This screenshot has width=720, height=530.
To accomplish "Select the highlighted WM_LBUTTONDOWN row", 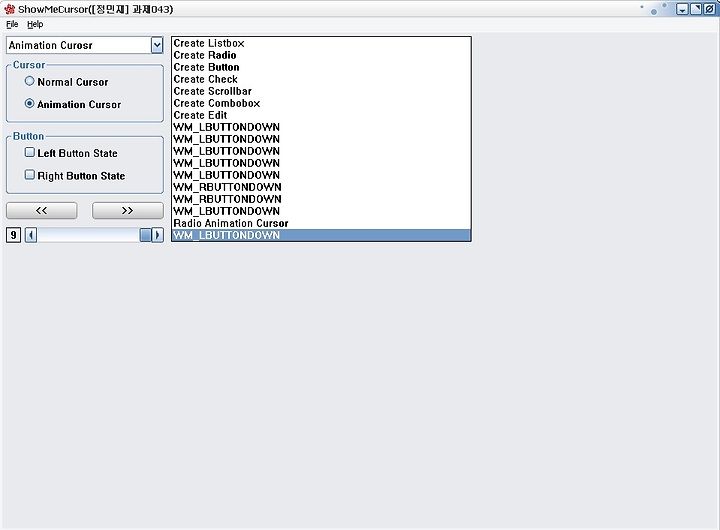I will tap(321, 235).
